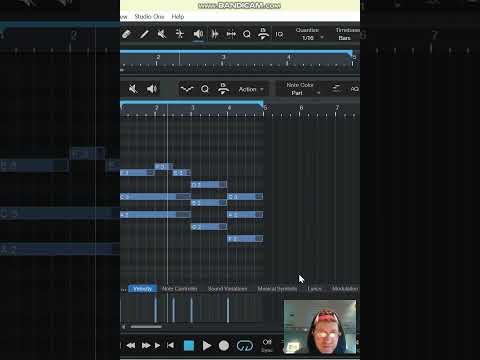Select the highest note in bar 3
The height and width of the screenshot is (360, 480).
(209, 184)
